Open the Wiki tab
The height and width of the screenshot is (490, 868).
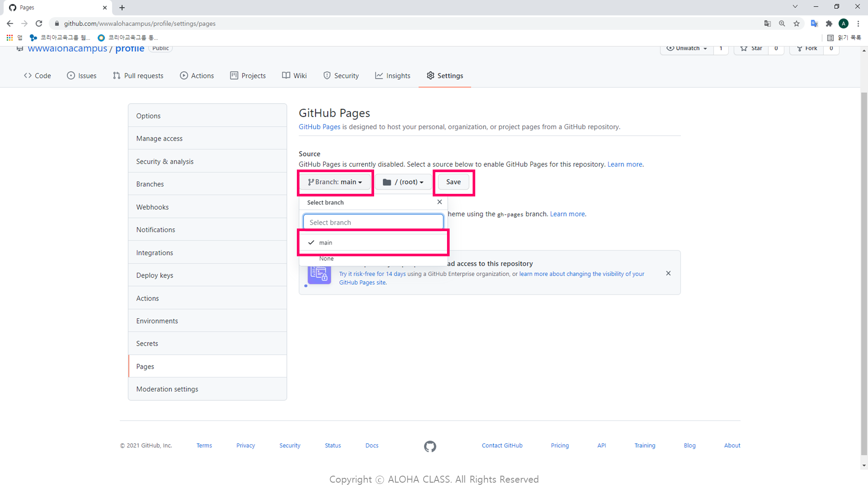[294, 75]
